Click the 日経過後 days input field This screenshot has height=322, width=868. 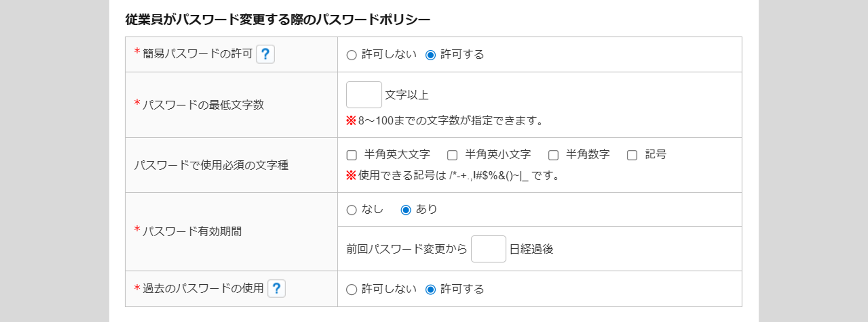tap(488, 249)
